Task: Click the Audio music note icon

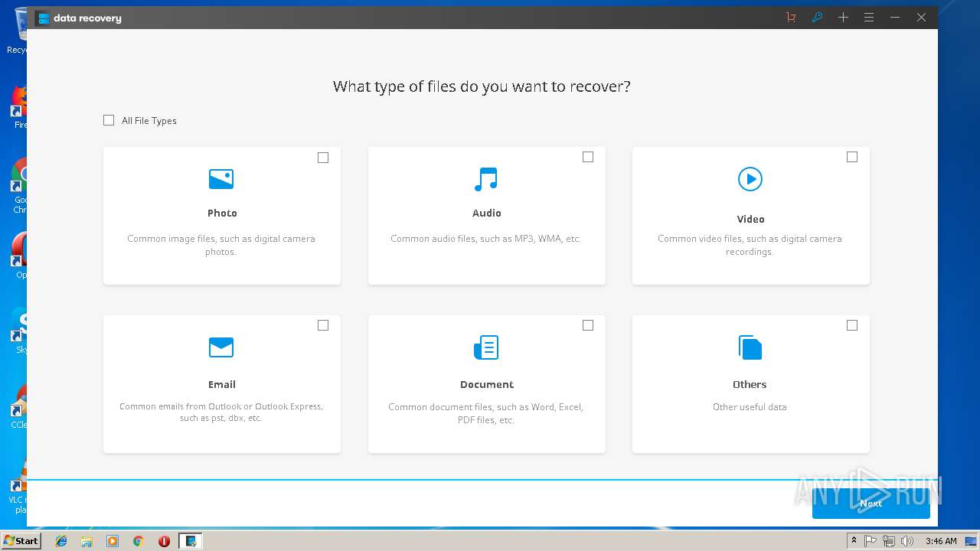Action: coord(486,179)
